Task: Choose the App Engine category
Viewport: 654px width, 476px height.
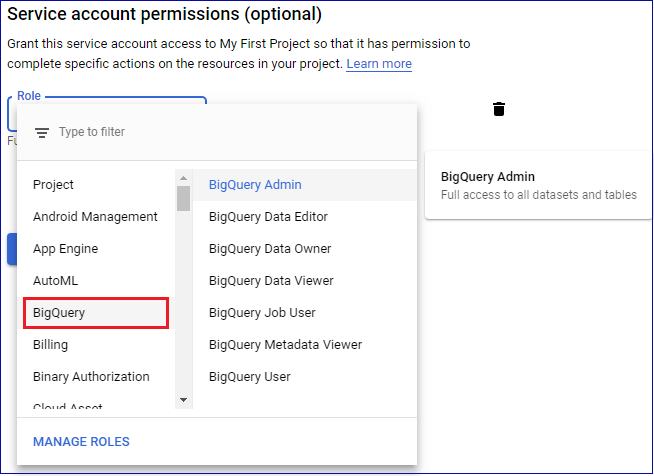Action: [x=65, y=249]
